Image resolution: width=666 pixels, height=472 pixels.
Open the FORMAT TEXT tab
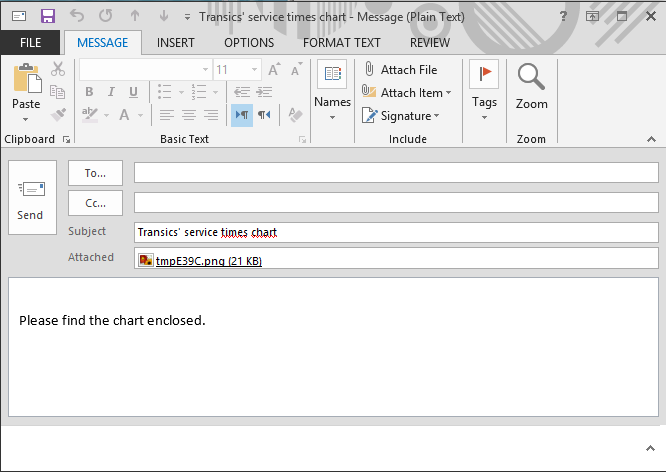pos(342,43)
